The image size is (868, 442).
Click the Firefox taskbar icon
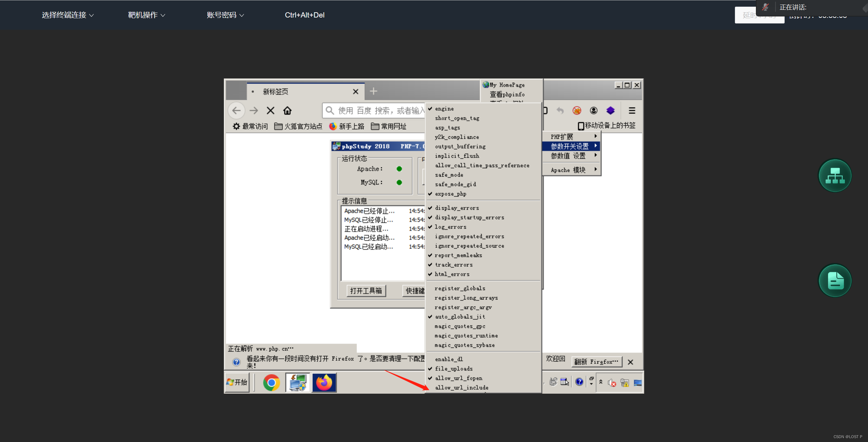[x=324, y=382]
